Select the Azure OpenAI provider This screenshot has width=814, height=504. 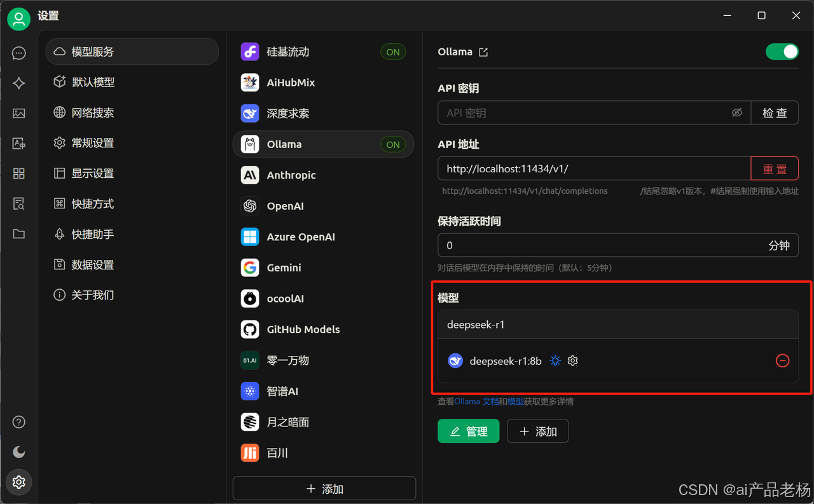(323, 237)
